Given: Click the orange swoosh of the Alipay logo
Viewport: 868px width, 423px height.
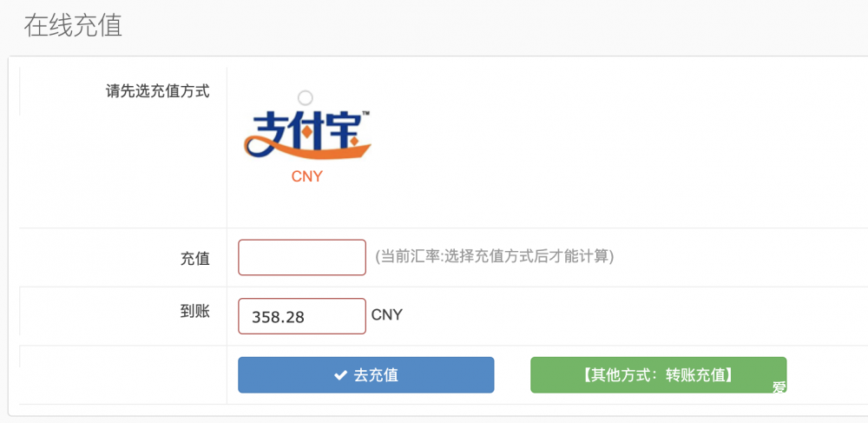Looking at the screenshot, I should tap(308, 149).
